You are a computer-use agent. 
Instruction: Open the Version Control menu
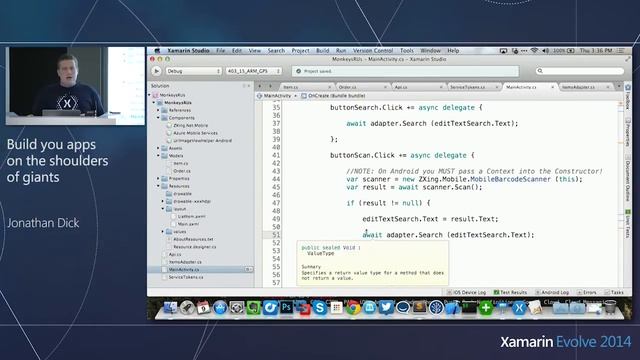(373, 51)
